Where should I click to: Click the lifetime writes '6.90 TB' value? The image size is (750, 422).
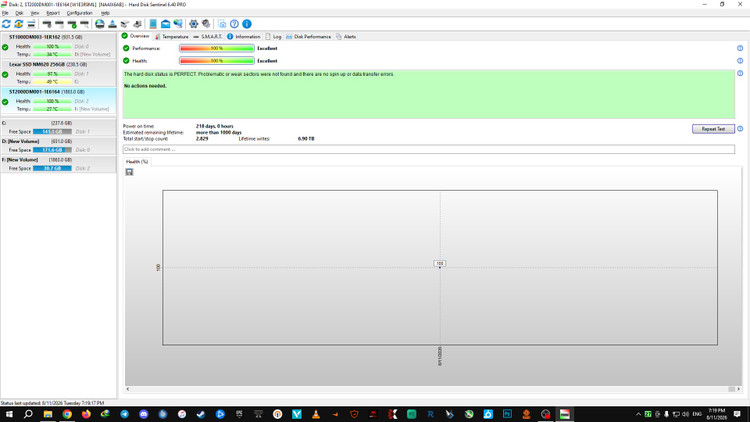[306, 139]
